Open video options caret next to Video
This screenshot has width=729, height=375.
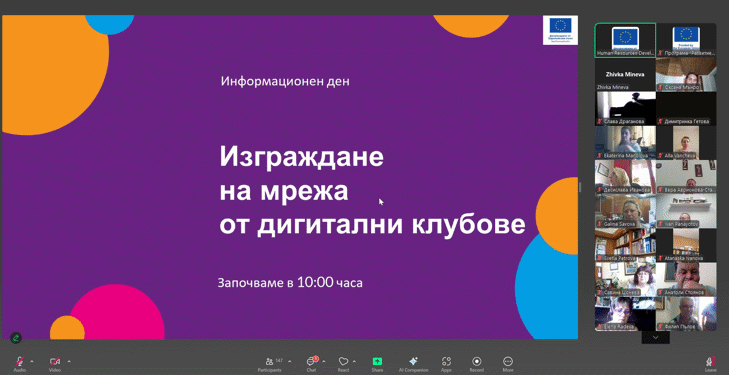[69, 361]
